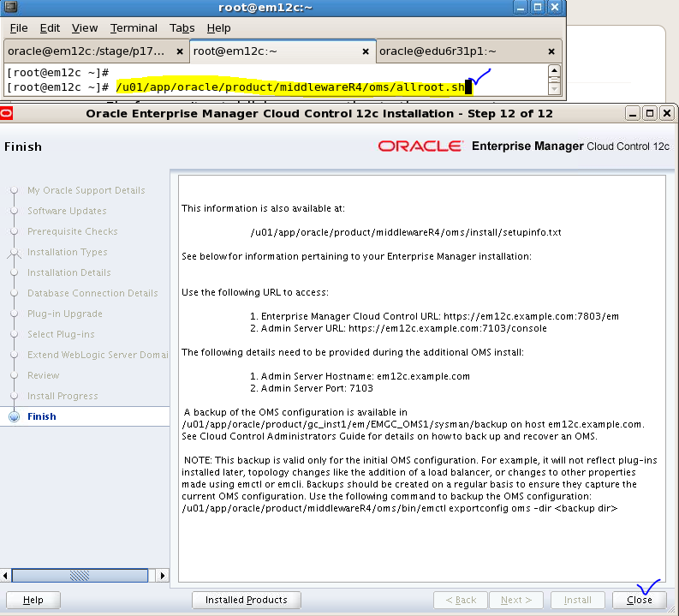The height and width of the screenshot is (616, 679).
Task: Click the disabled Install button
Action: [x=578, y=600]
